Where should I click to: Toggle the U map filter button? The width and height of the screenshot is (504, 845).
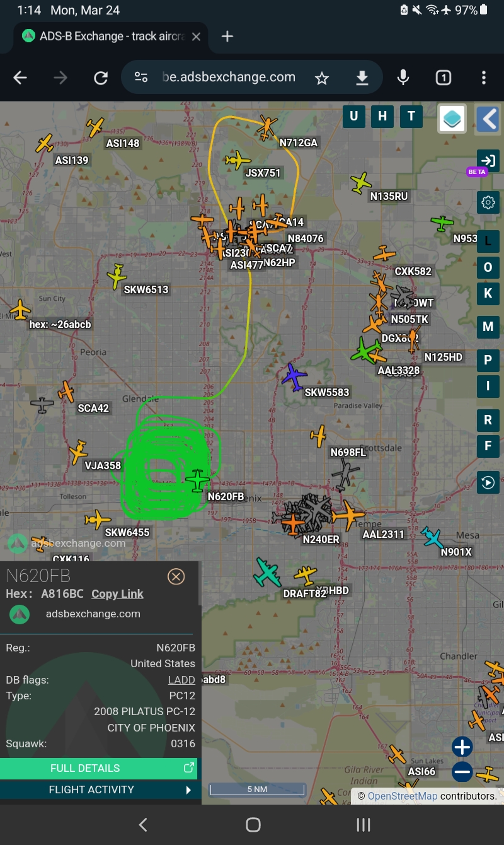(353, 116)
